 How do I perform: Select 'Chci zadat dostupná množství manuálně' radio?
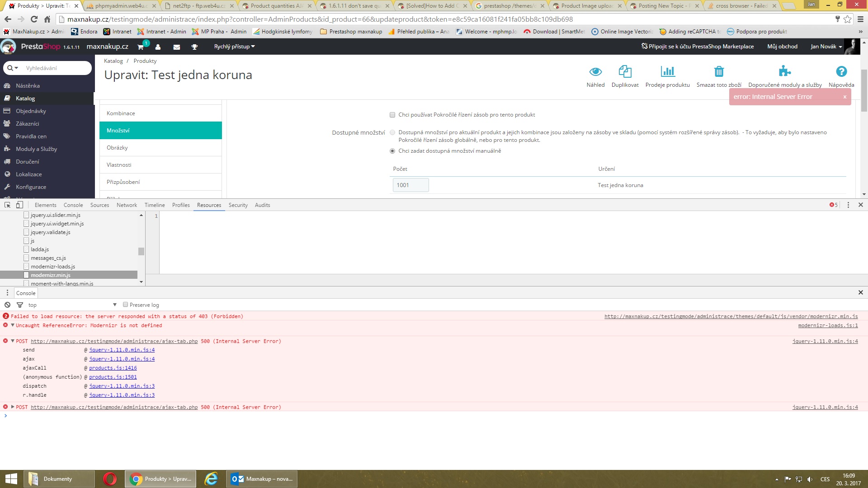click(392, 151)
